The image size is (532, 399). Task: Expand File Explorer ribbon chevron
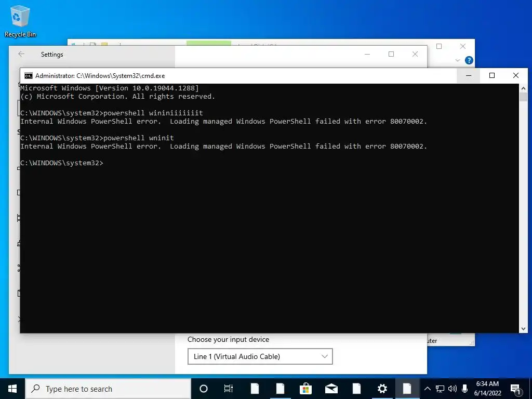pyautogui.click(x=457, y=60)
